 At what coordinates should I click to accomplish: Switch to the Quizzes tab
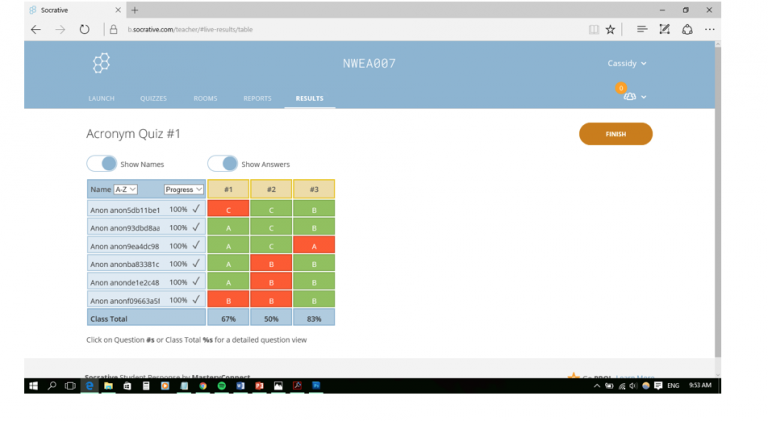(x=153, y=99)
